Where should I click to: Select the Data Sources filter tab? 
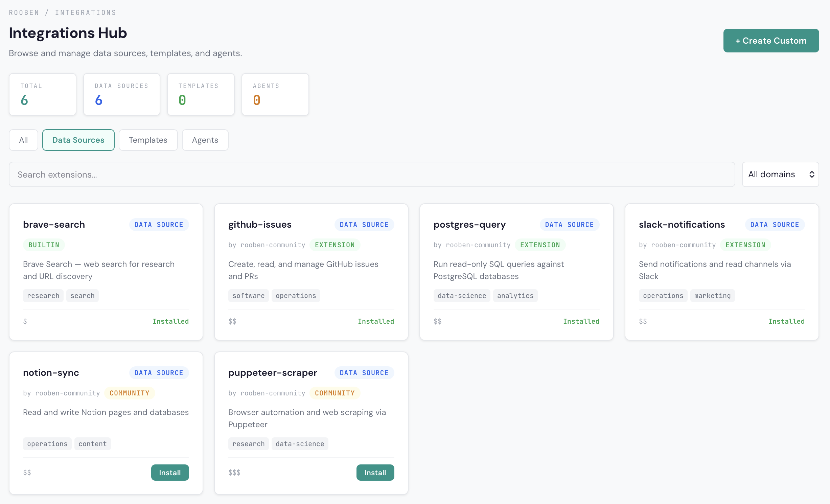click(x=78, y=140)
